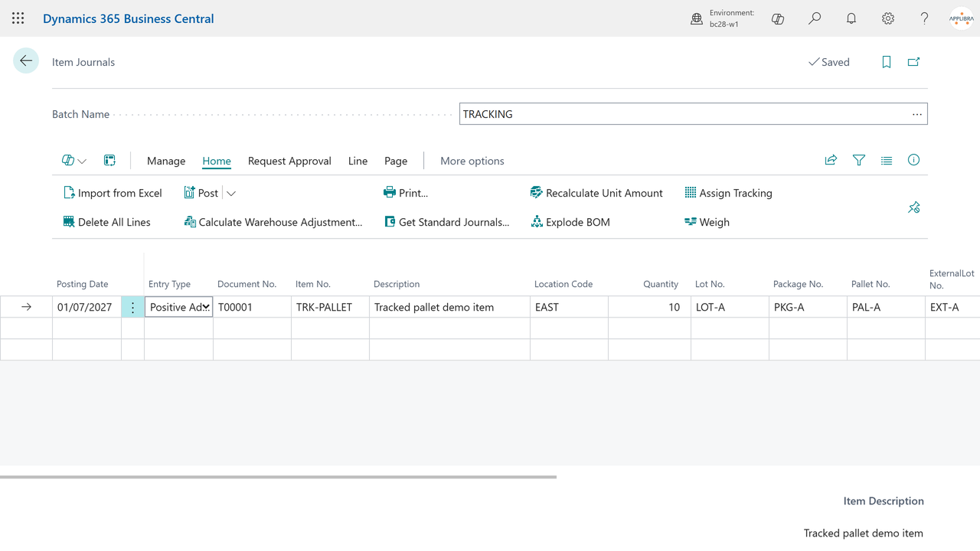Screen dimensions: 980x551
Task: Click the Dynamics 365 Business Central title
Action: click(x=129, y=18)
